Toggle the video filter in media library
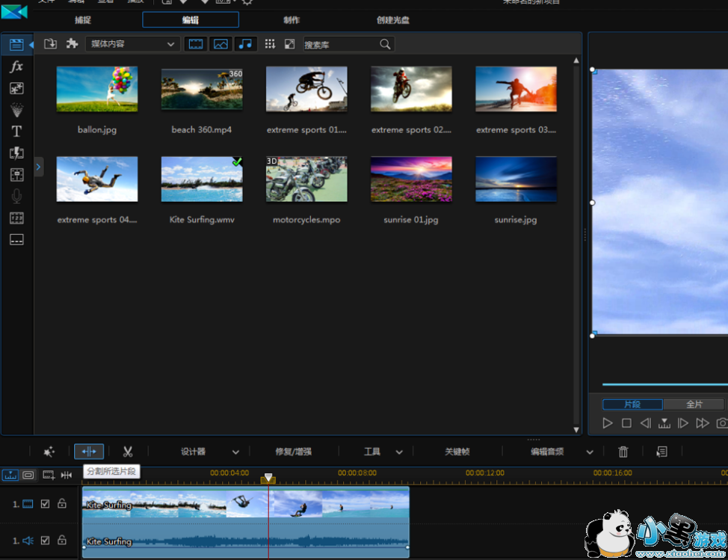Screen dimensions: 728x560 195,44
